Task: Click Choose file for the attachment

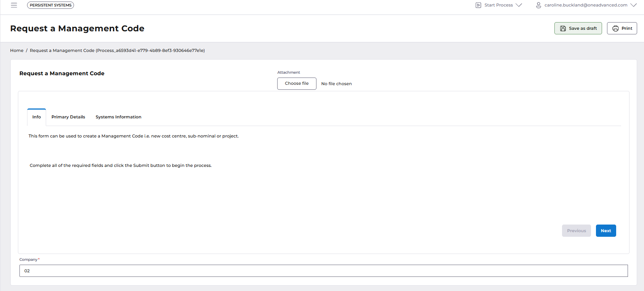Action: pos(297,84)
